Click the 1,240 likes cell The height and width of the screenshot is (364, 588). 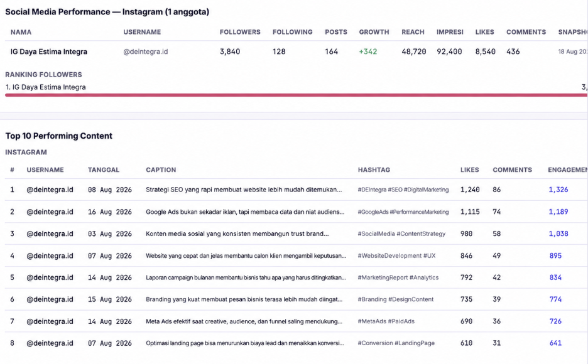[470, 190]
